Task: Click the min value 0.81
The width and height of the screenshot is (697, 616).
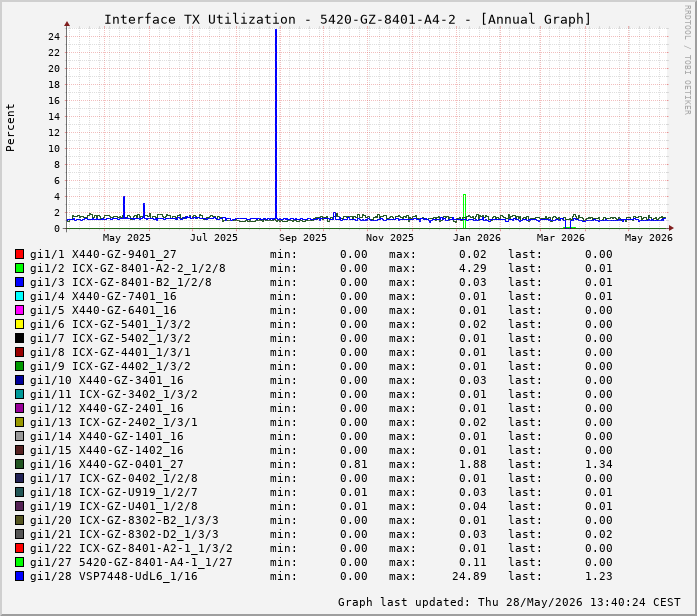Action: point(354,464)
